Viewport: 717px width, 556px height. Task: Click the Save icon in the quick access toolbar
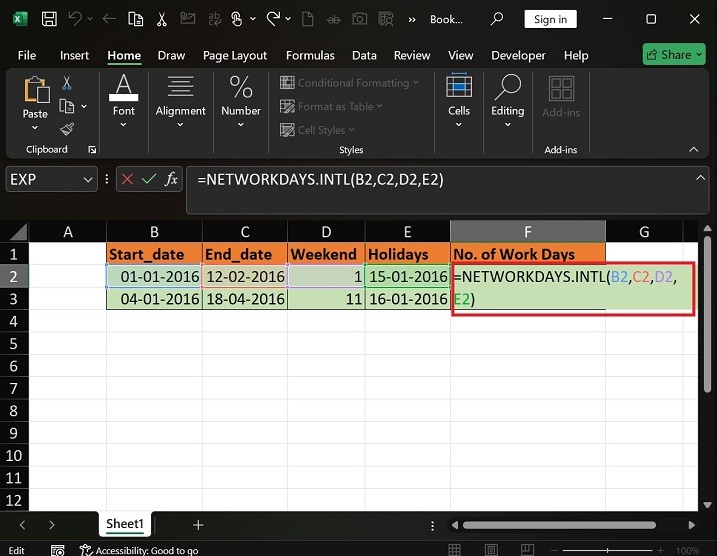49,19
